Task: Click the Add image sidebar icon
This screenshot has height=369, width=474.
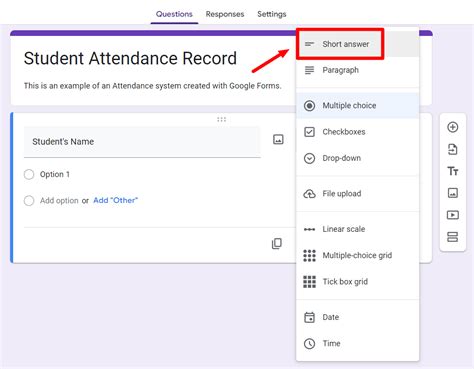Action: (452, 193)
